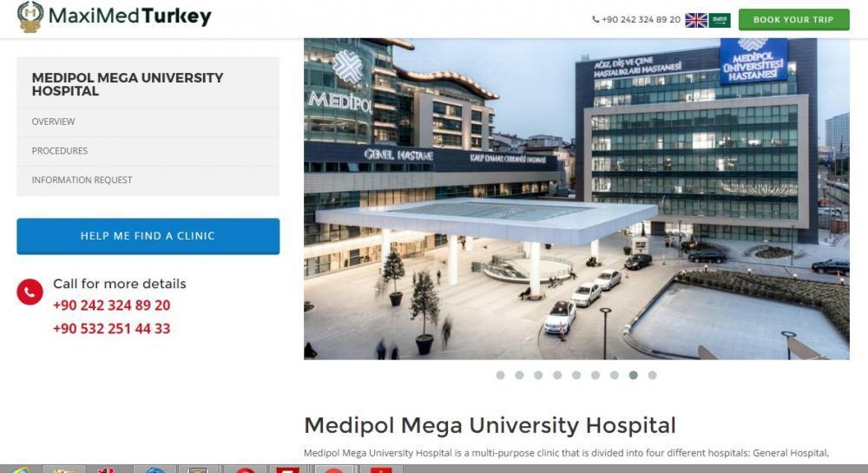Call the red number +90 242 324 89 20
The width and height of the screenshot is (868, 473).
coord(111,305)
